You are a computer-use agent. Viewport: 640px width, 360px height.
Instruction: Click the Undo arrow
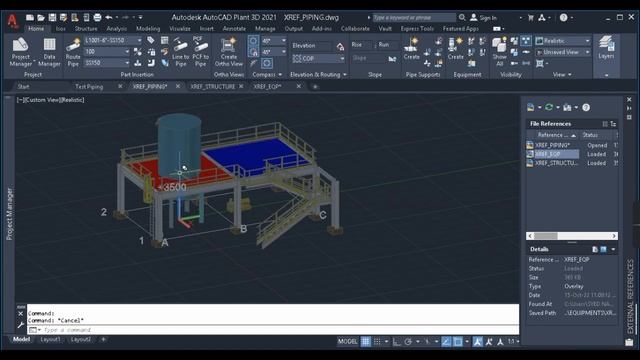point(109,18)
